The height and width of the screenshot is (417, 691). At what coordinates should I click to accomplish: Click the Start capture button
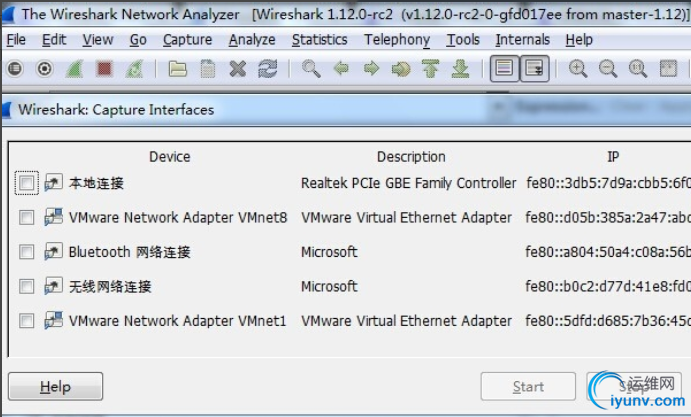[528, 387]
